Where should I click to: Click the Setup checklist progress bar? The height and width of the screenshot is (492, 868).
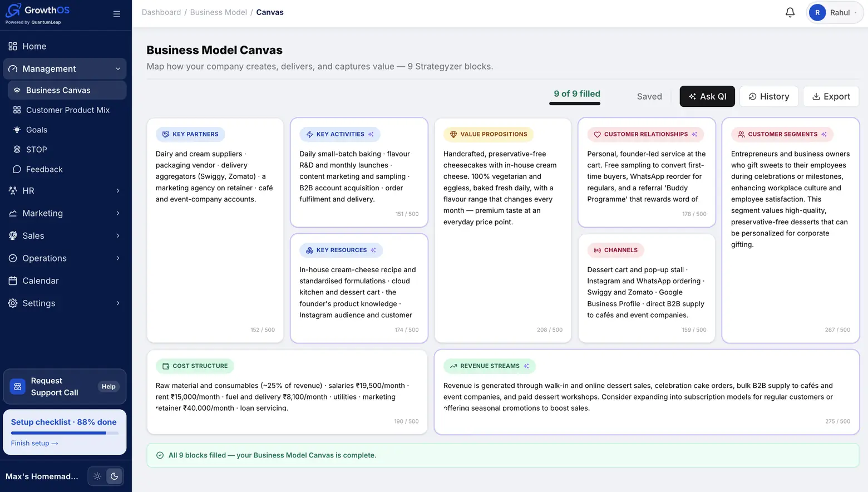pos(65,433)
